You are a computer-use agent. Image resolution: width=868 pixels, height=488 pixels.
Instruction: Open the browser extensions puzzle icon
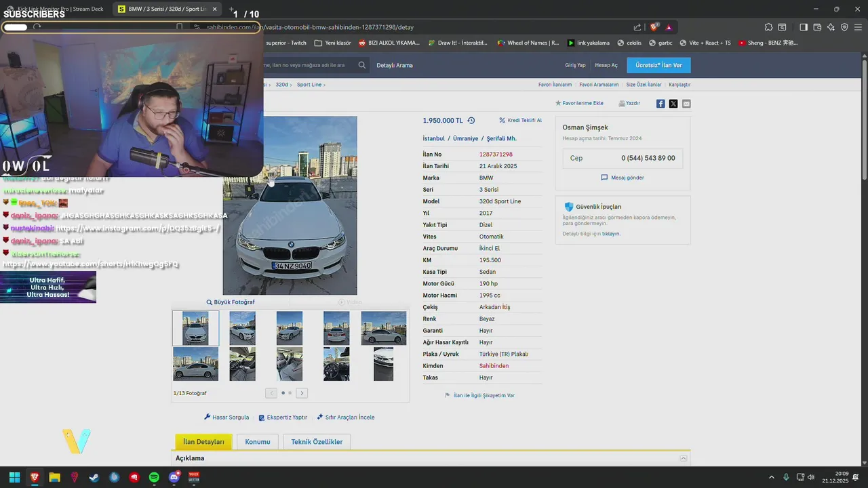[x=768, y=27]
